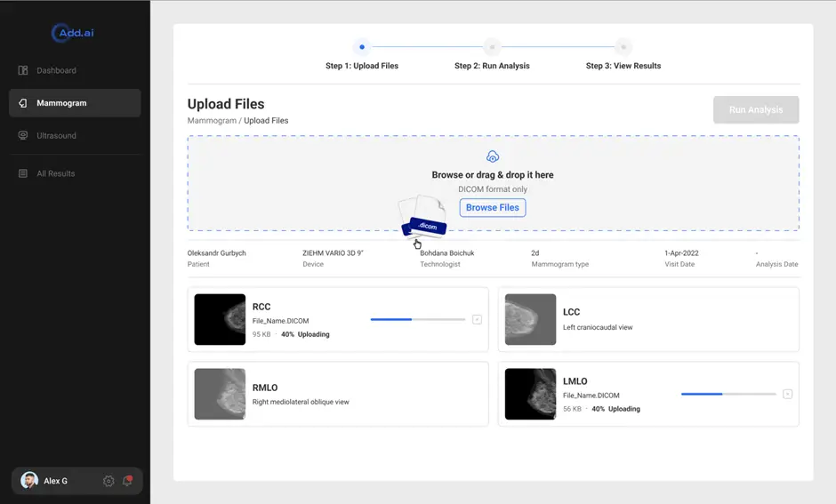Click the Add.ai logo
The image size is (836, 504).
coord(75,33)
